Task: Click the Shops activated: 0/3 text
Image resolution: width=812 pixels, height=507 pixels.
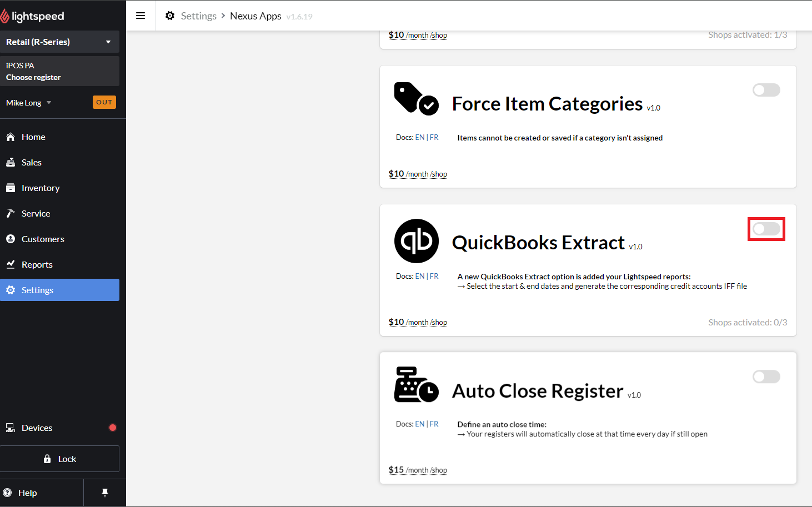Action: [x=748, y=322]
